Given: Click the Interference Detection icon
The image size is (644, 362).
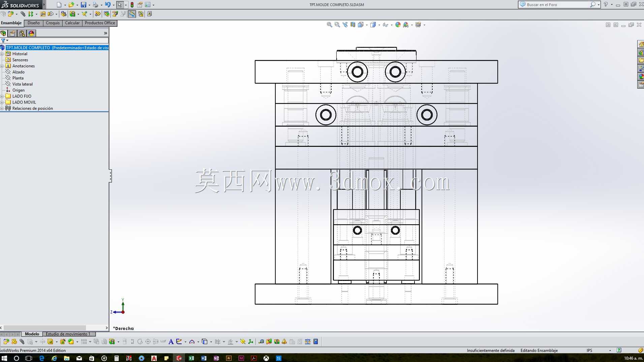Looking at the screenshot, I should click(x=269, y=341).
